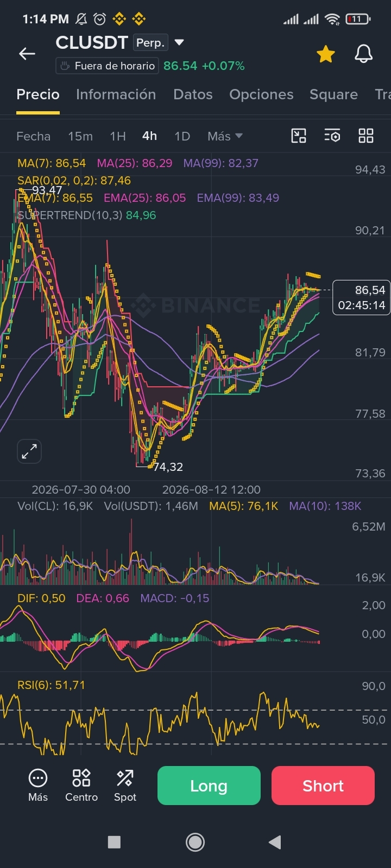Tap the Fuera de horario label
This screenshot has width=391, height=868.
(x=107, y=66)
